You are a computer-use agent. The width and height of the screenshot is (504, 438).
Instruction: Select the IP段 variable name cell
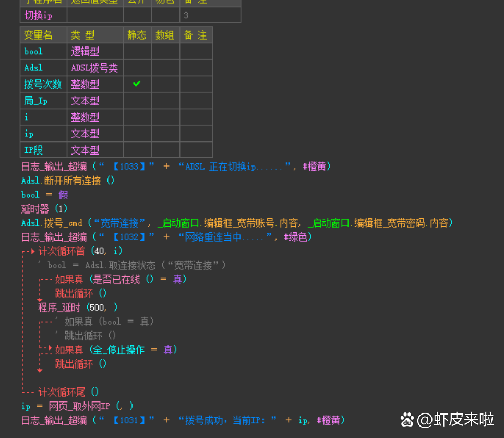coord(33,150)
